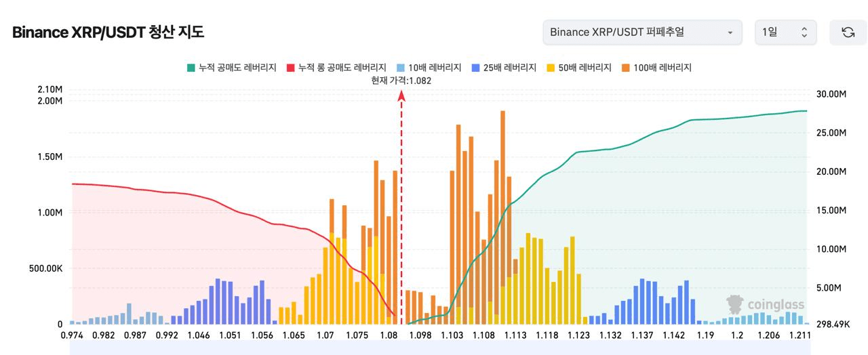Toggle 25배 레버리지 legend item
868x355 pixels.
tap(503, 68)
